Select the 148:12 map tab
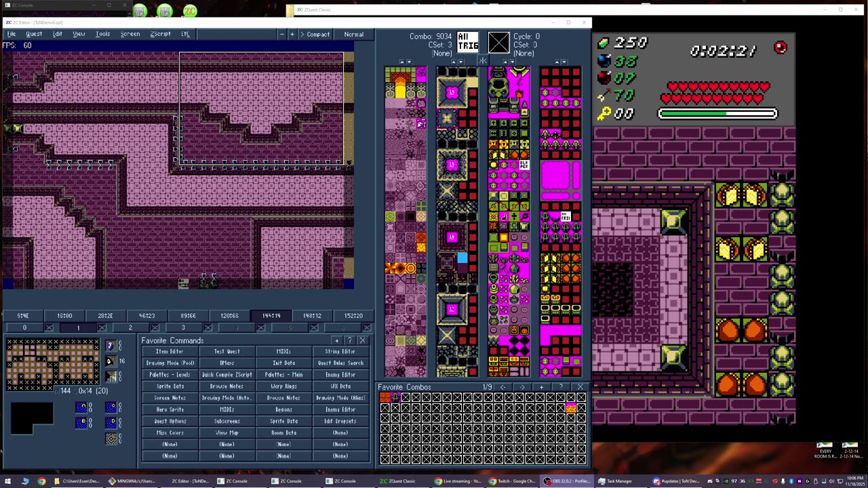This screenshot has width=868, height=488. (312, 316)
